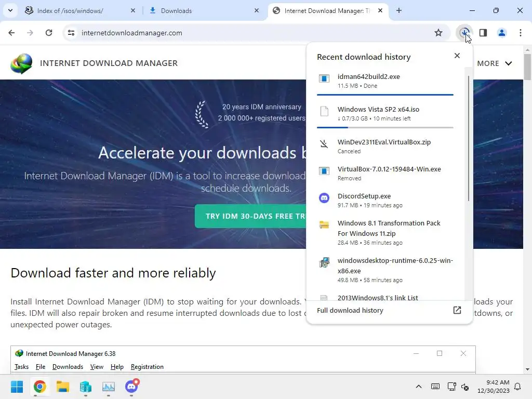
Task: Open the network display tray icon
Action: (x=451, y=387)
